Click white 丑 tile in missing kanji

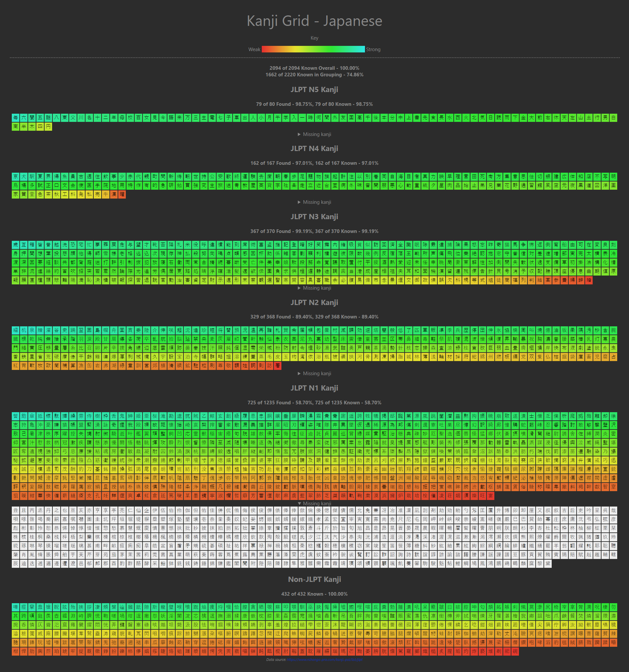[15, 510]
